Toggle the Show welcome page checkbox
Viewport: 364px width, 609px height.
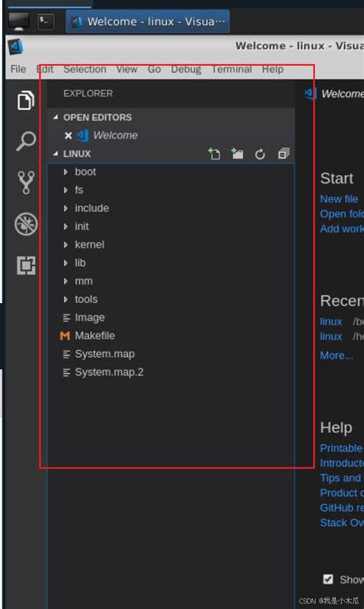pos(328,579)
